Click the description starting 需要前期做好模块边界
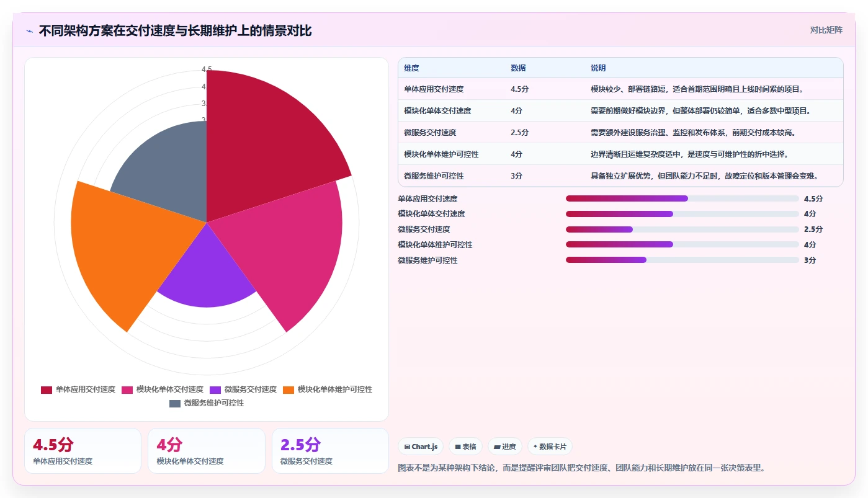The height and width of the screenshot is (498, 868). 700,111
